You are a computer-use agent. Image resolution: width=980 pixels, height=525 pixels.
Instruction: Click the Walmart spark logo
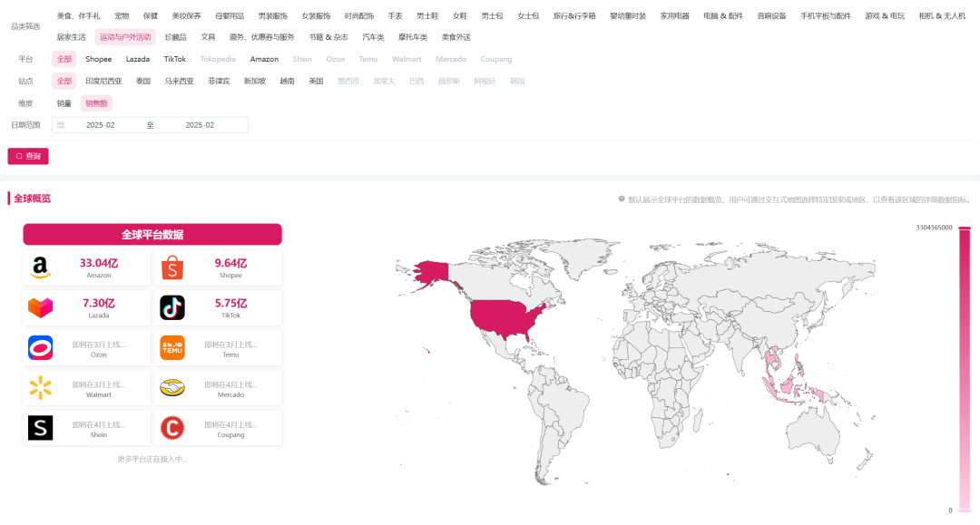(x=40, y=388)
